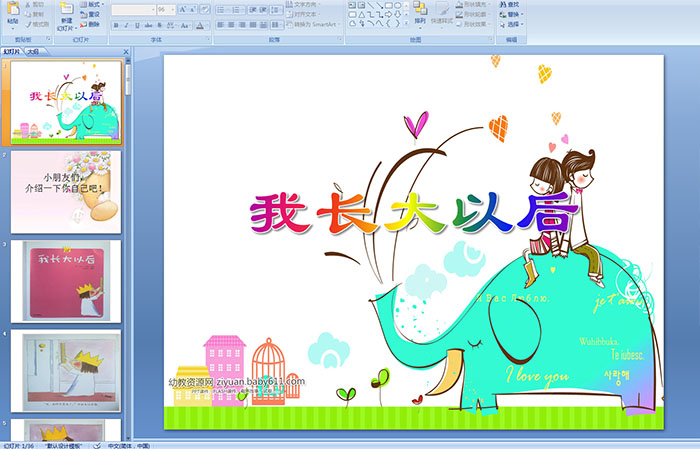Viewport: 700px width, 449px height.
Task: Open the Layout (版式) dropdown
Action: 92,4
